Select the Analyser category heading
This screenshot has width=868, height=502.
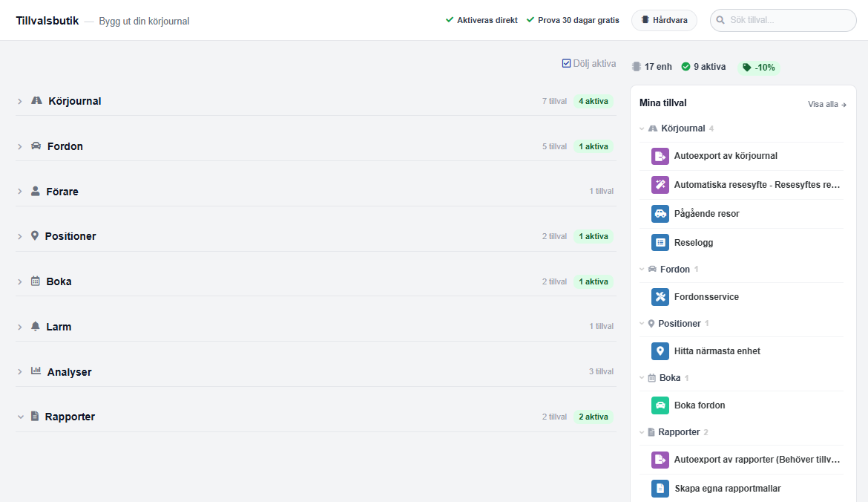[69, 372]
